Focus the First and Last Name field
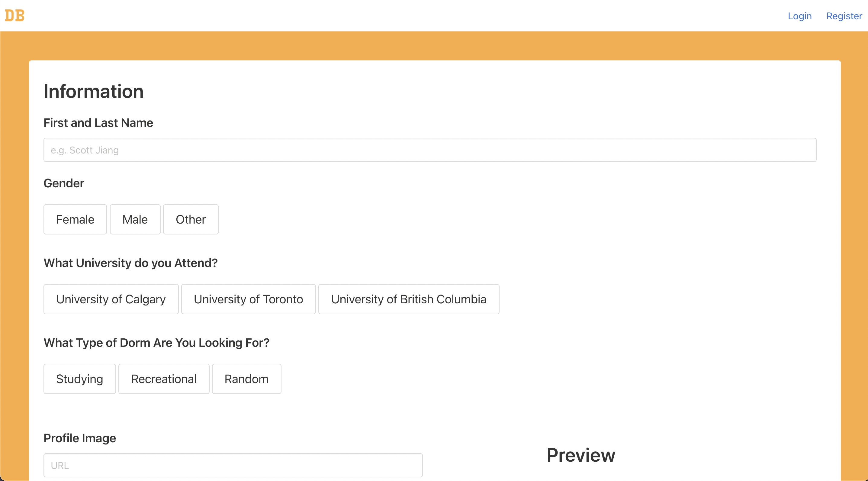 point(429,150)
